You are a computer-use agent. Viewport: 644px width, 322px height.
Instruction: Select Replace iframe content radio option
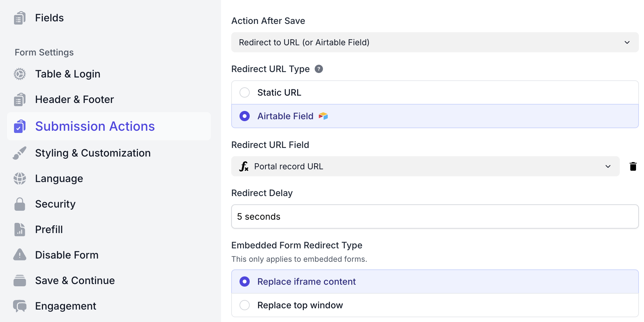click(245, 282)
